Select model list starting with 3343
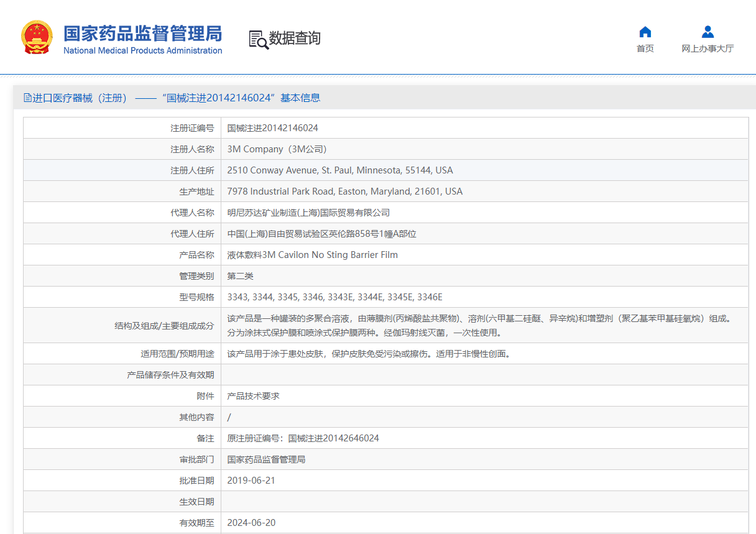The image size is (756, 534). [335, 297]
